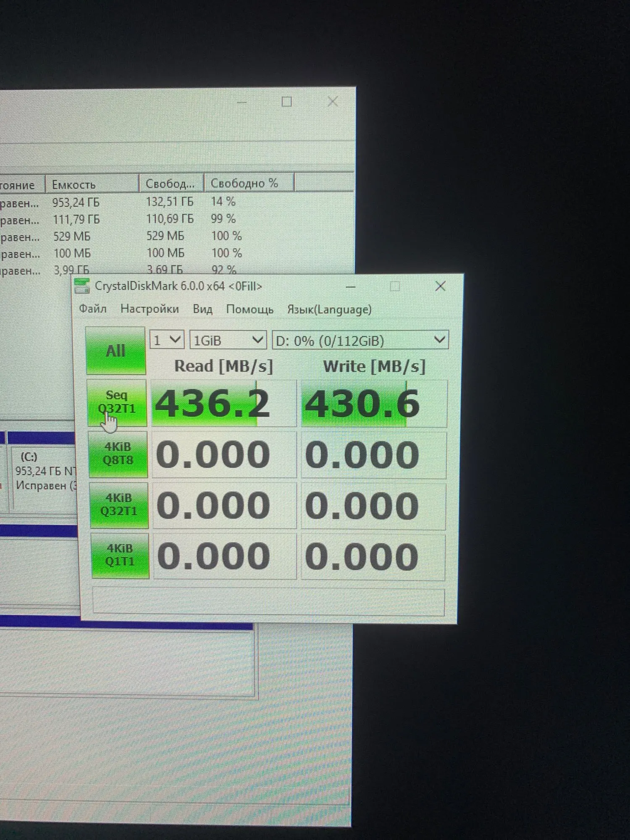The width and height of the screenshot is (630, 840).
Task: Click the Read [MB/s] column label
Action: pyautogui.click(x=223, y=366)
